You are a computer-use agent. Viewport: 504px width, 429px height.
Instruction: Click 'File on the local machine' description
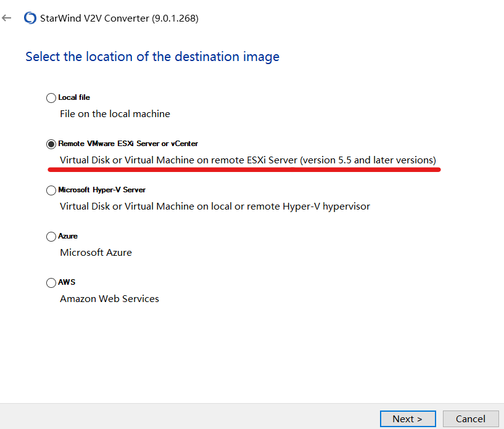click(x=115, y=113)
